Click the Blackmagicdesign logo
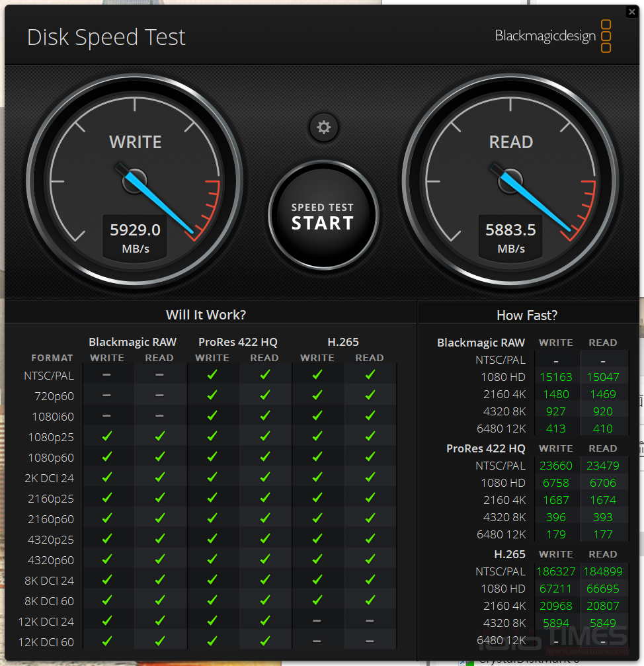644x666 pixels. point(553,36)
